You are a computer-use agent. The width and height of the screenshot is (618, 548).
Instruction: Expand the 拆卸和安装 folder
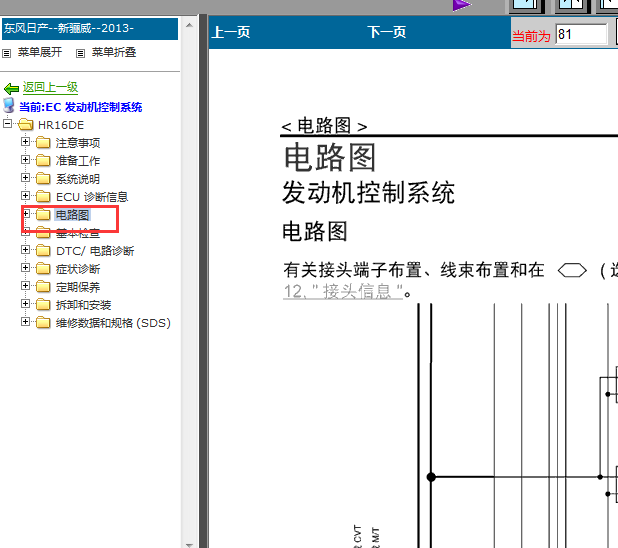tap(26, 304)
